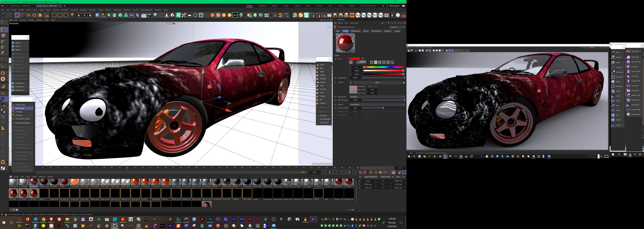
Task: Lock X axis toggle in toolbar
Action: (54, 15)
